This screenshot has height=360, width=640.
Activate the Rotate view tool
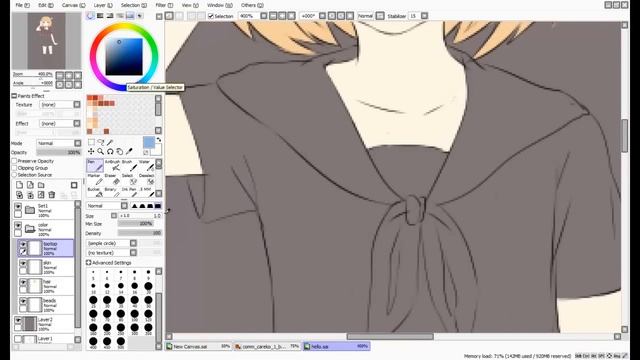(x=110, y=151)
